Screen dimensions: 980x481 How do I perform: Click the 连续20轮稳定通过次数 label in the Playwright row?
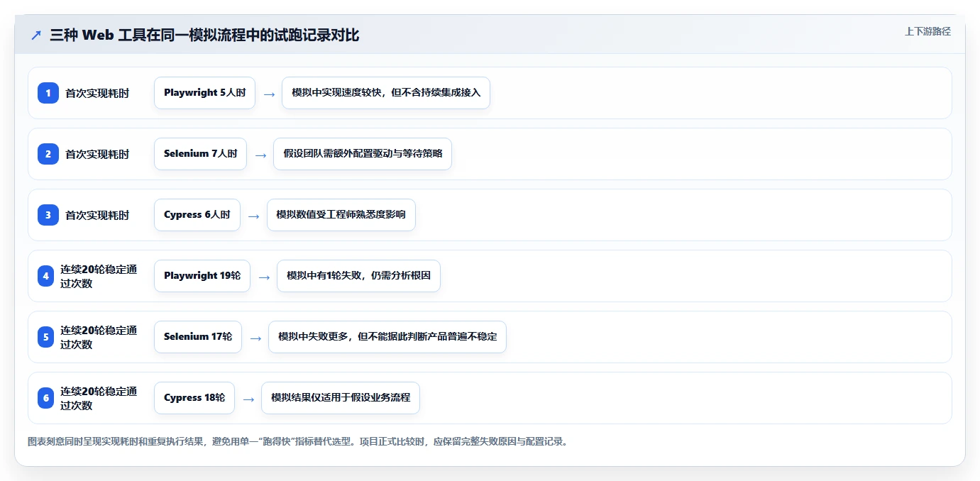point(99,277)
